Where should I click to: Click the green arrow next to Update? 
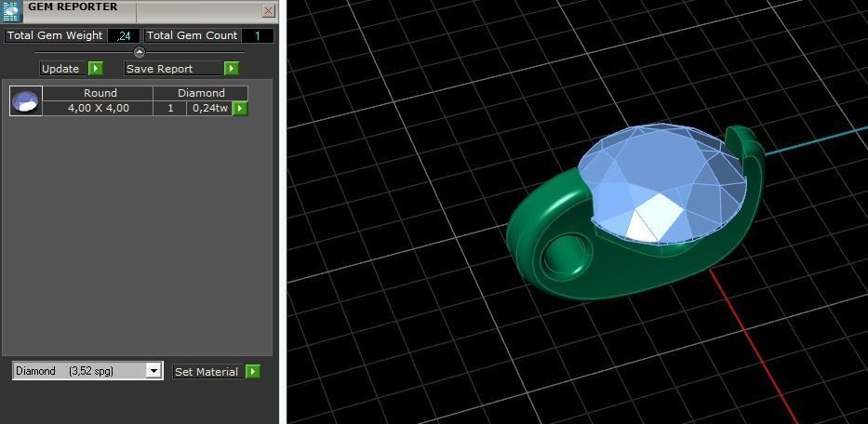tap(96, 69)
